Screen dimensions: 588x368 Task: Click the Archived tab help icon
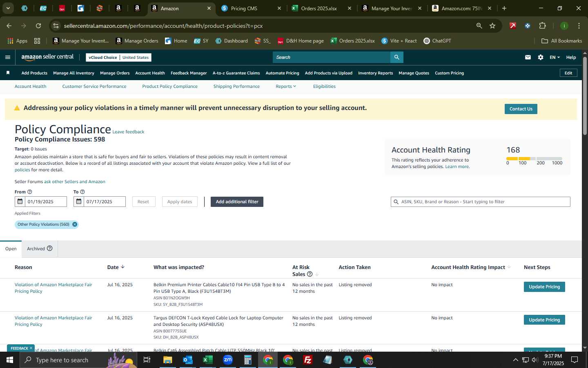pyautogui.click(x=50, y=248)
